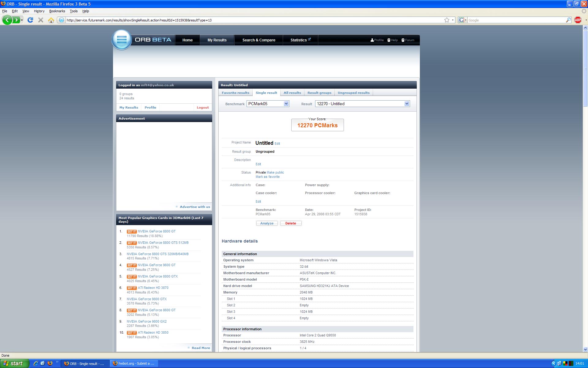
Task: Go to ORB Home navigation item
Action: [187, 40]
